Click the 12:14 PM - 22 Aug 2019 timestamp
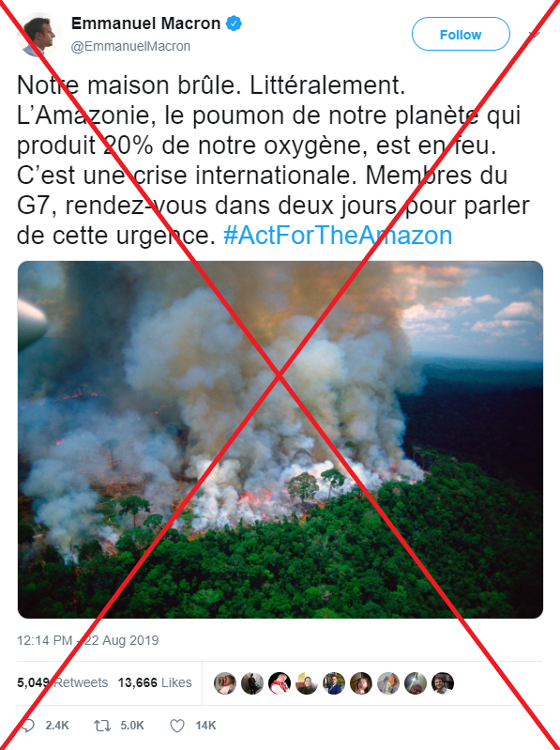The width and height of the screenshot is (560, 750). tap(87, 640)
